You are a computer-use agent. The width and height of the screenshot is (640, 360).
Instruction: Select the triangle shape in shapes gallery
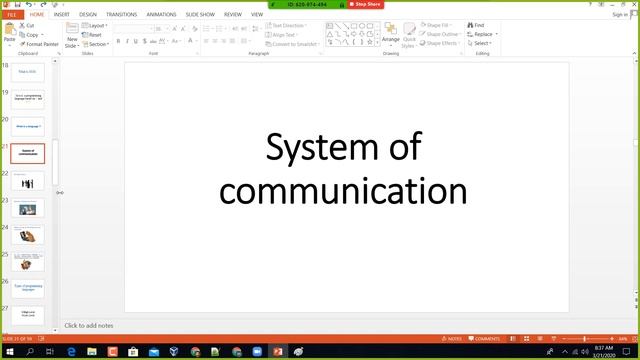pyautogui.click(x=330, y=34)
